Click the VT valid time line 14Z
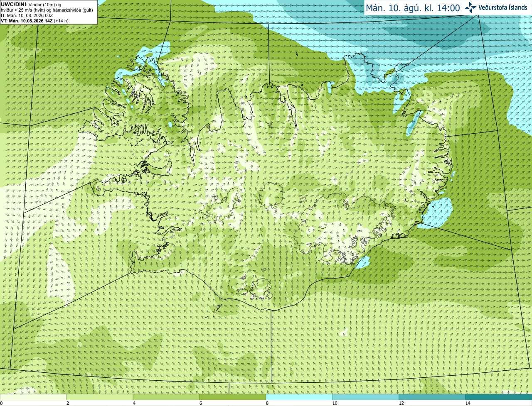 (34, 21)
